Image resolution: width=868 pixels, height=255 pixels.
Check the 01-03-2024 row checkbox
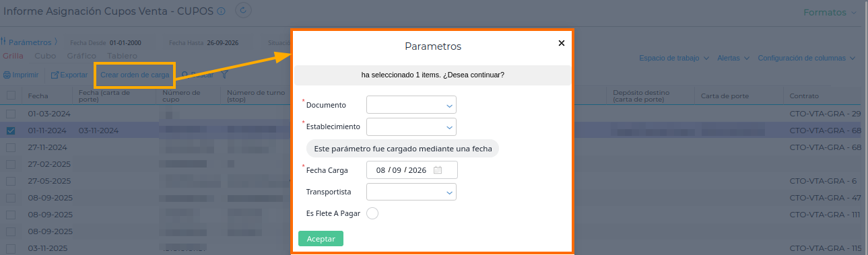pos(11,114)
